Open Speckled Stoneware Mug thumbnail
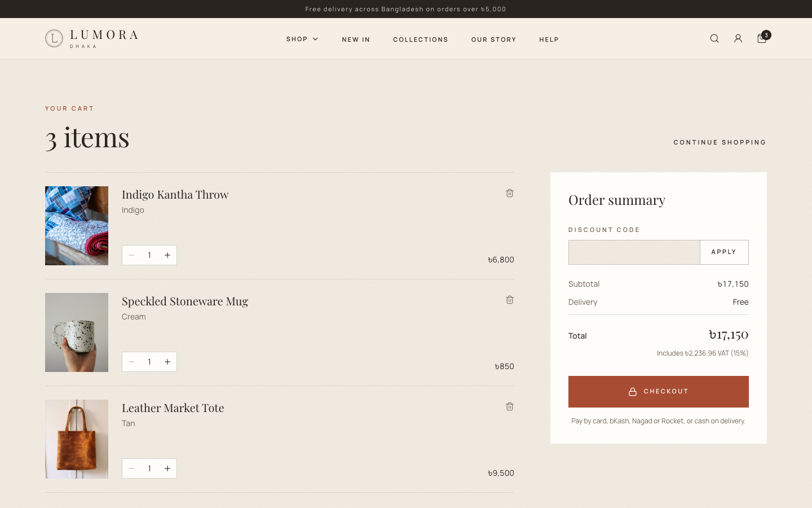The image size is (812, 508). 77,332
